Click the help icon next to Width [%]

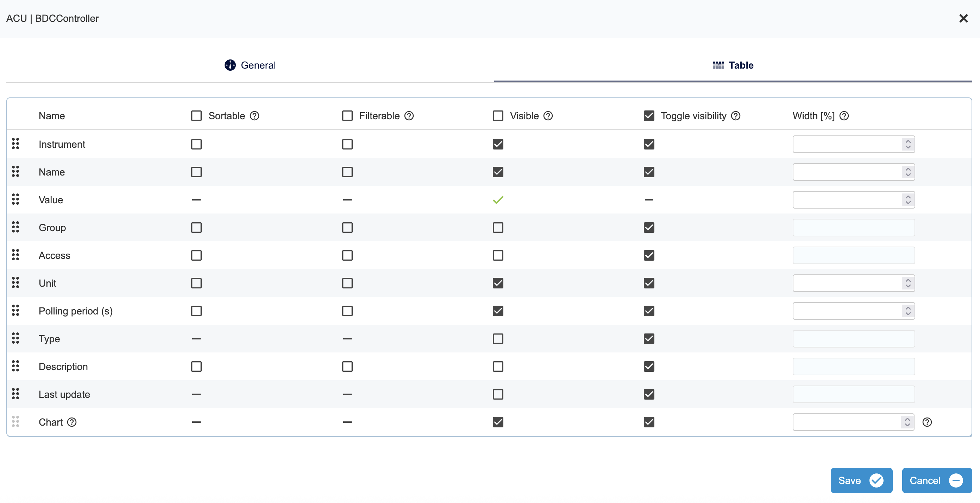click(x=844, y=116)
